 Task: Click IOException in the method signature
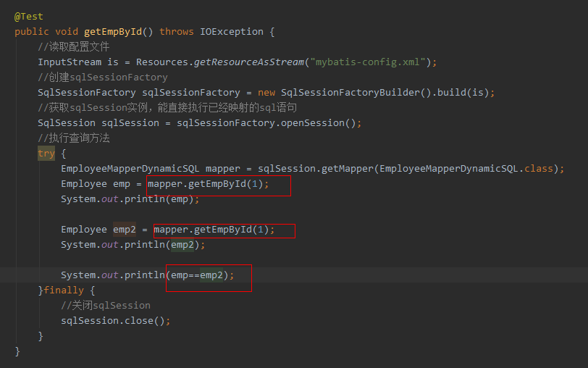(232, 31)
